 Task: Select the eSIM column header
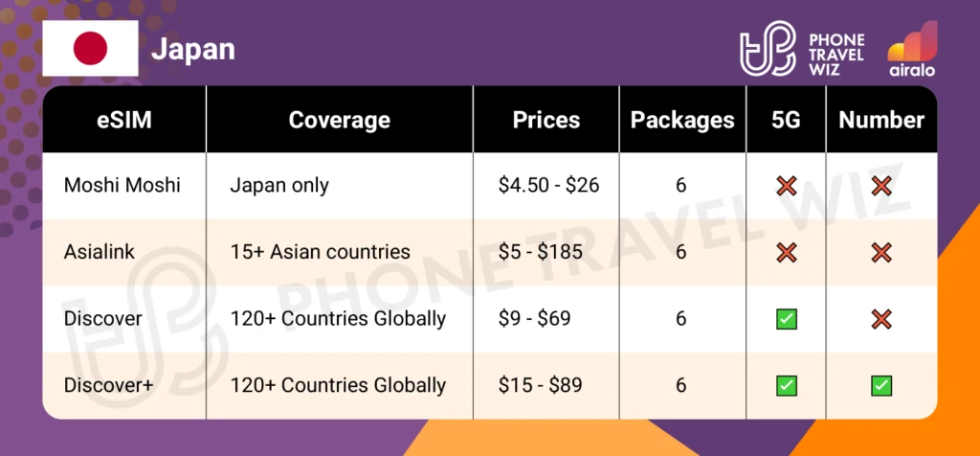coord(124,120)
